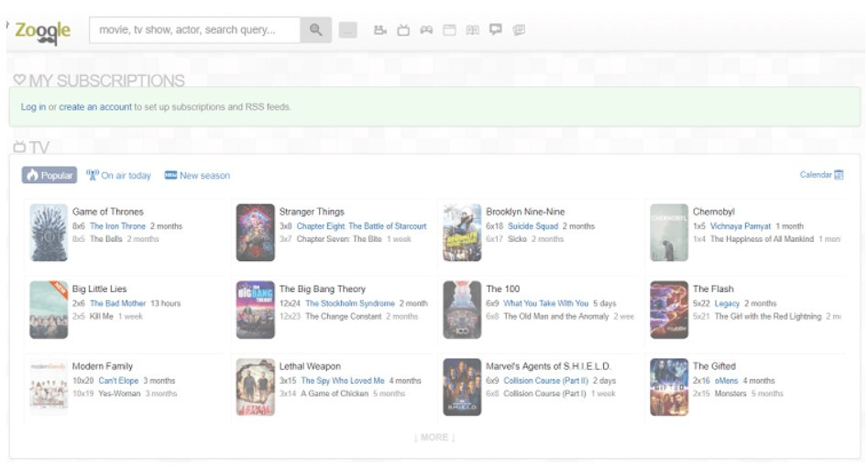Focus the movie and TV show search field
This screenshot has height=469, width=868.
click(x=195, y=30)
